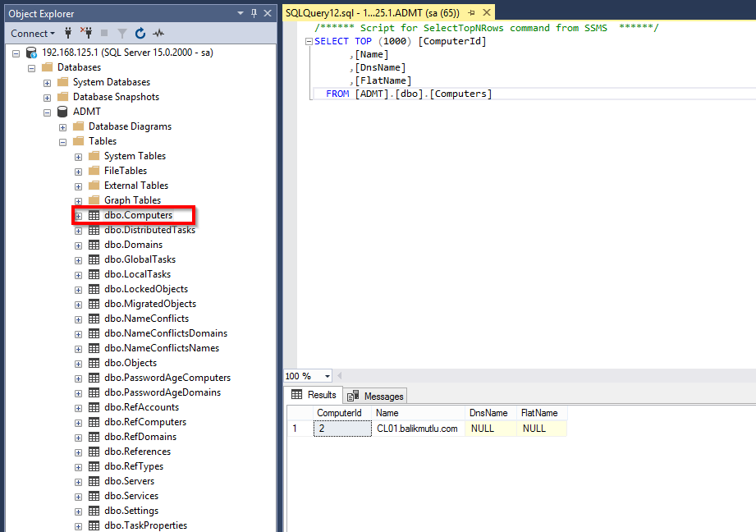Switch to the Messages tab
The height and width of the screenshot is (532, 756).
click(375, 396)
